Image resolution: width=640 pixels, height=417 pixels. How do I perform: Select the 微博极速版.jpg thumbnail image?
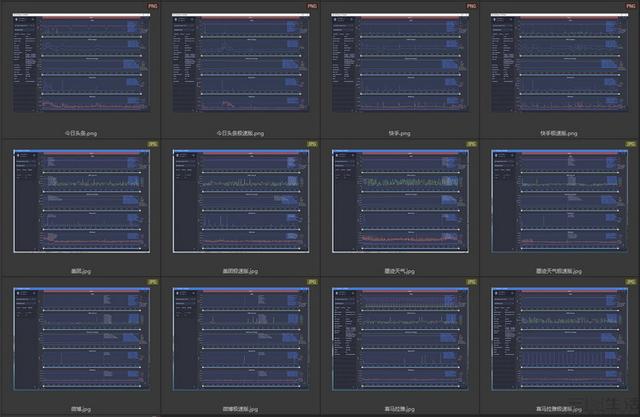(241, 339)
